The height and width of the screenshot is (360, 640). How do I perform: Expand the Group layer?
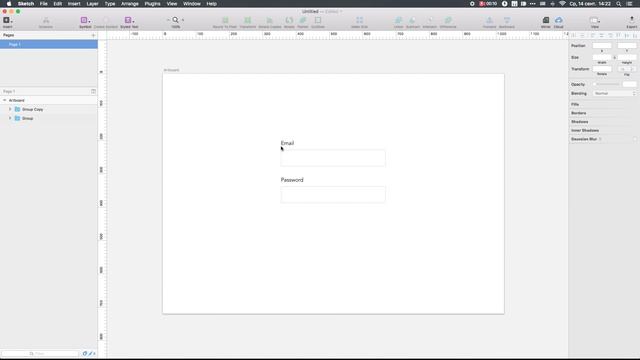tap(10, 118)
